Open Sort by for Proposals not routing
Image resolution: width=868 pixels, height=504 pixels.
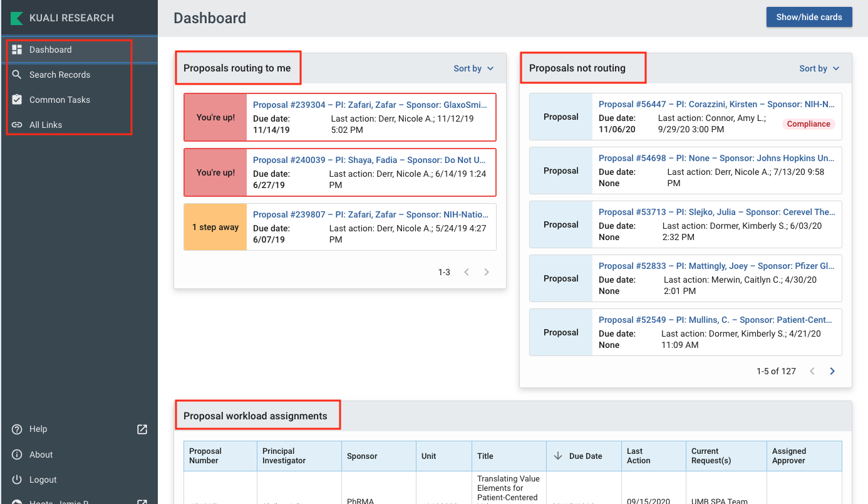[x=819, y=68]
